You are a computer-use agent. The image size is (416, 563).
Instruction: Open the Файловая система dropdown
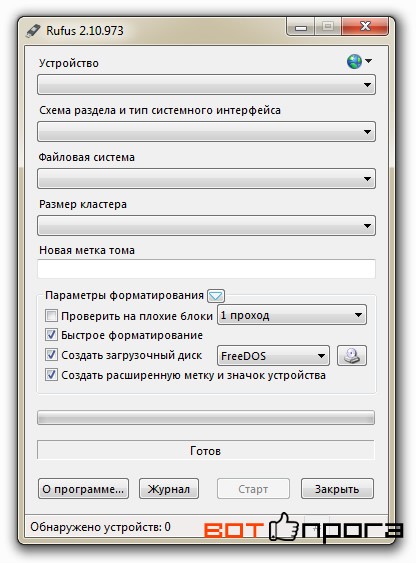click(206, 178)
